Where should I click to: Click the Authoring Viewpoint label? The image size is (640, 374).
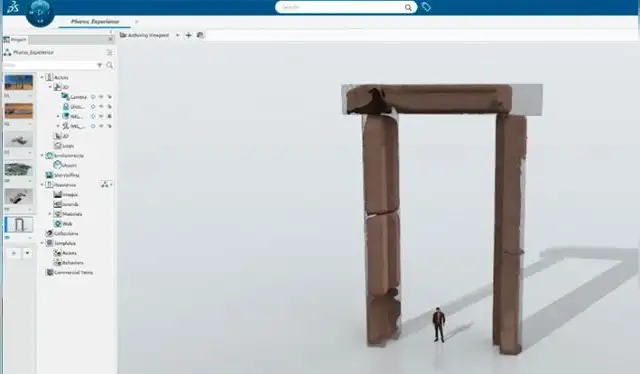149,35
